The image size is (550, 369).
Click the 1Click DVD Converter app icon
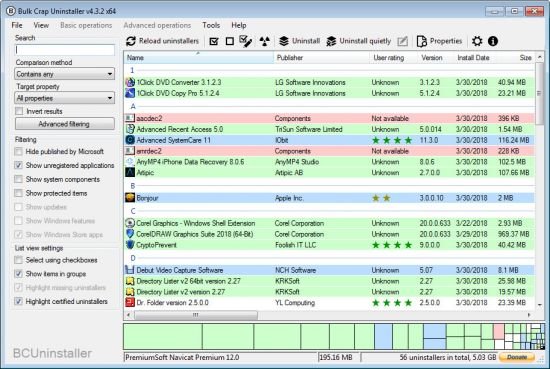click(130, 82)
